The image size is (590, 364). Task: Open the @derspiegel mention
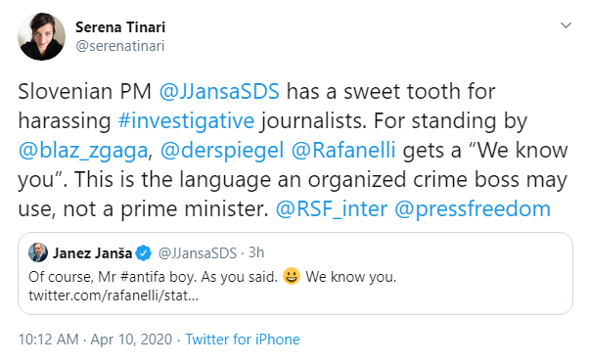coord(222,151)
